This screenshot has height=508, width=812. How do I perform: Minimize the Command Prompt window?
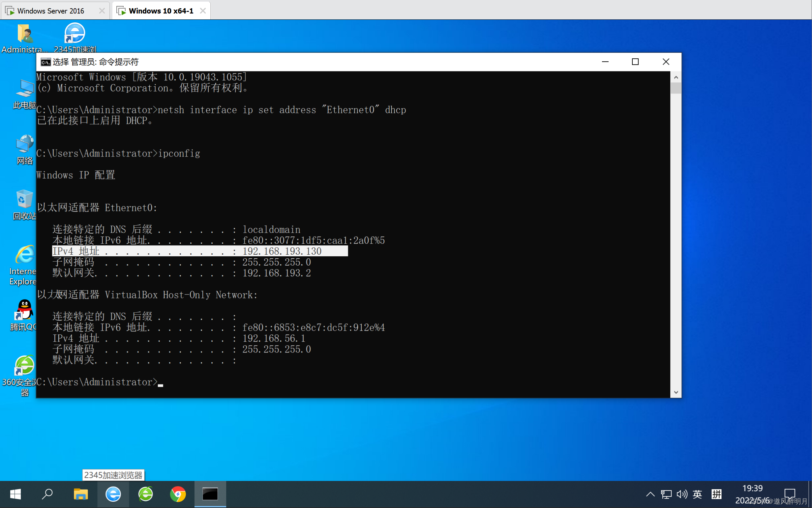click(x=605, y=62)
